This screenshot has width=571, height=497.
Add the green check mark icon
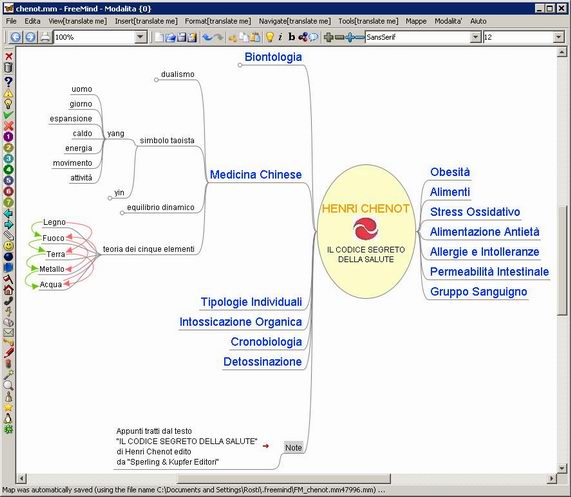tap(8, 115)
